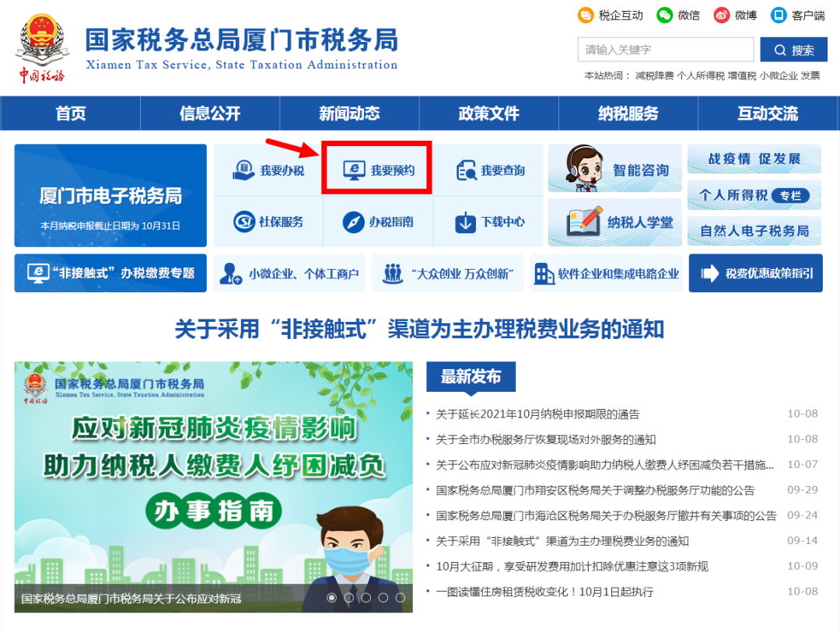This screenshot has width=840, height=632.
Task: Open the 政策文件 navigation tab
Action: tap(489, 113)
